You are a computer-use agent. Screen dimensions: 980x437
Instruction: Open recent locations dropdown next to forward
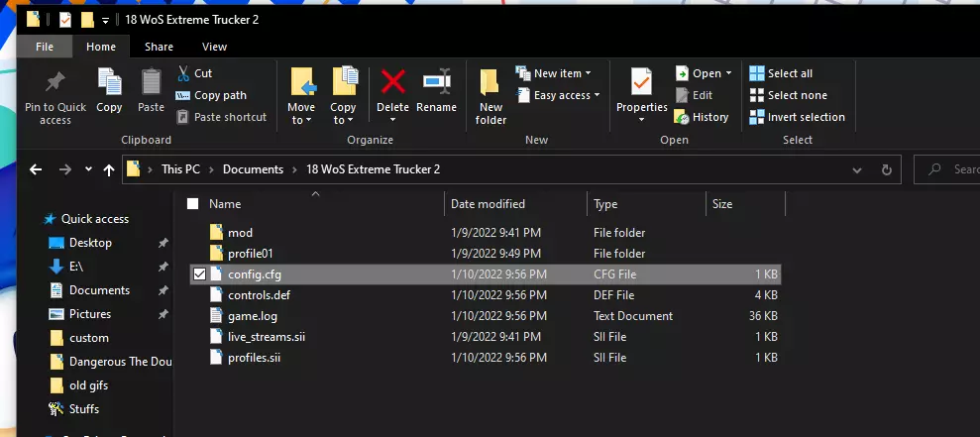[x=88, y=169]
